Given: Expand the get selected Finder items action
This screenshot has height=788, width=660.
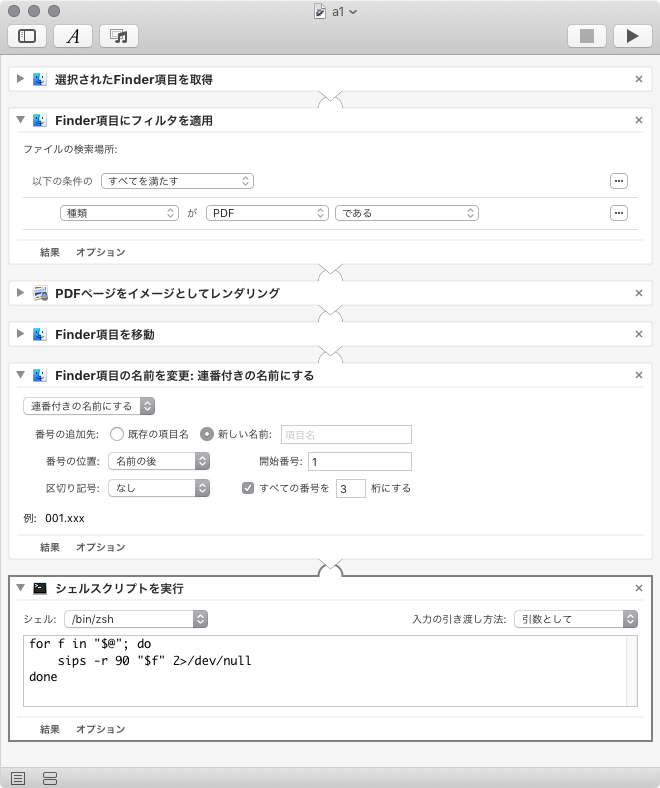Looking at the screenshot, I should [x=20, y=78].
